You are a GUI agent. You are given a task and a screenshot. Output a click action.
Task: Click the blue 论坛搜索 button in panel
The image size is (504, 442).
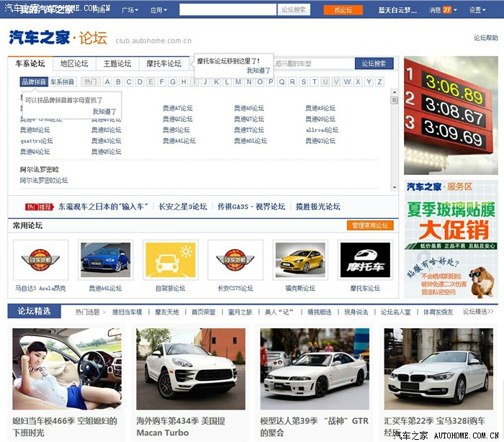374,63
